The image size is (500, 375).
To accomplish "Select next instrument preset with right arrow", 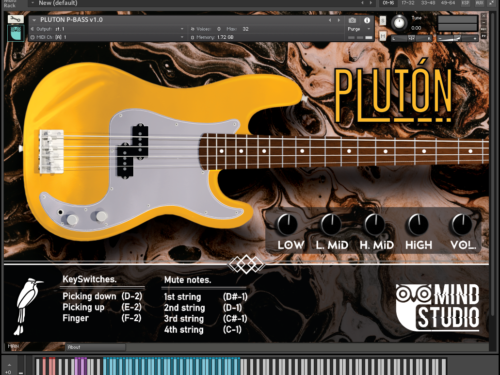I will (x=339, y=20).
